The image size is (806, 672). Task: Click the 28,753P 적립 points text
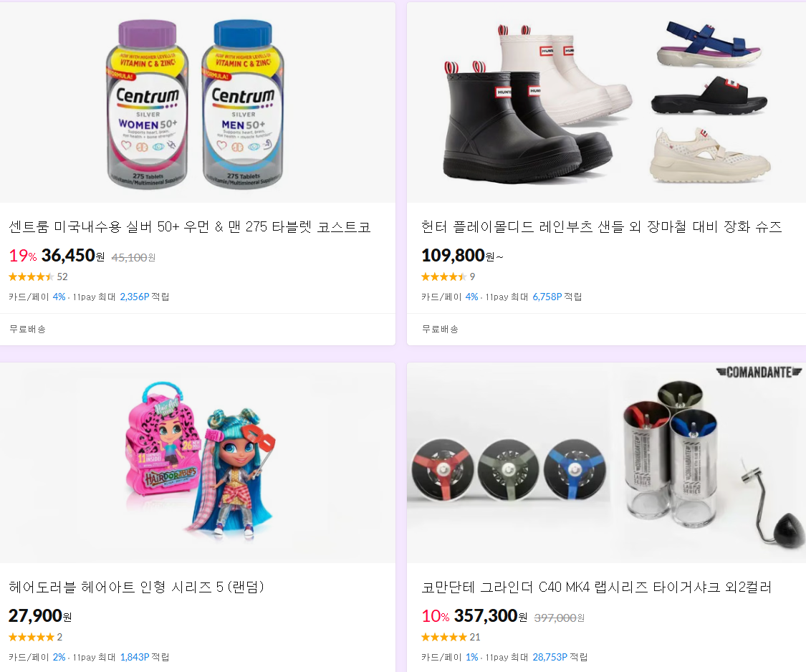coord(560,657)
